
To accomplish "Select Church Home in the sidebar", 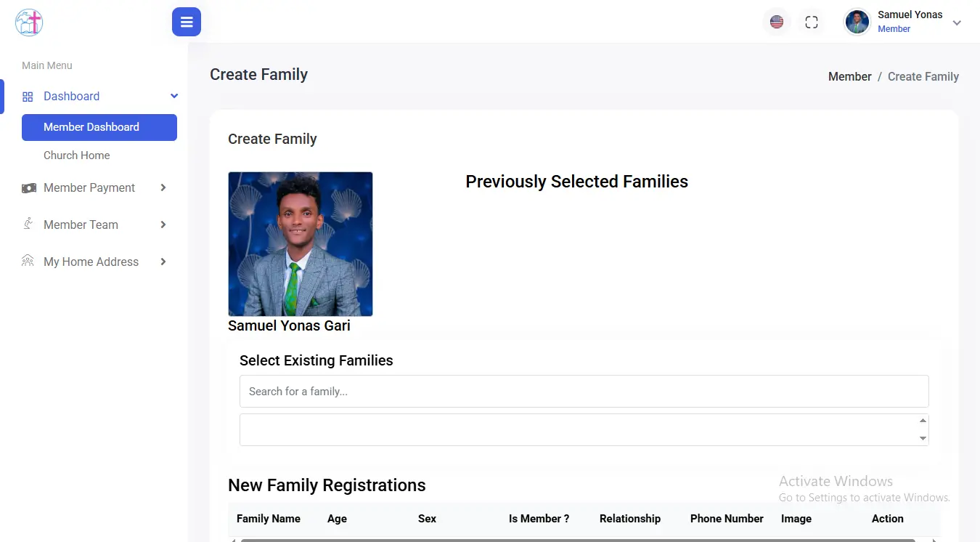I will [x=76, y=155].
